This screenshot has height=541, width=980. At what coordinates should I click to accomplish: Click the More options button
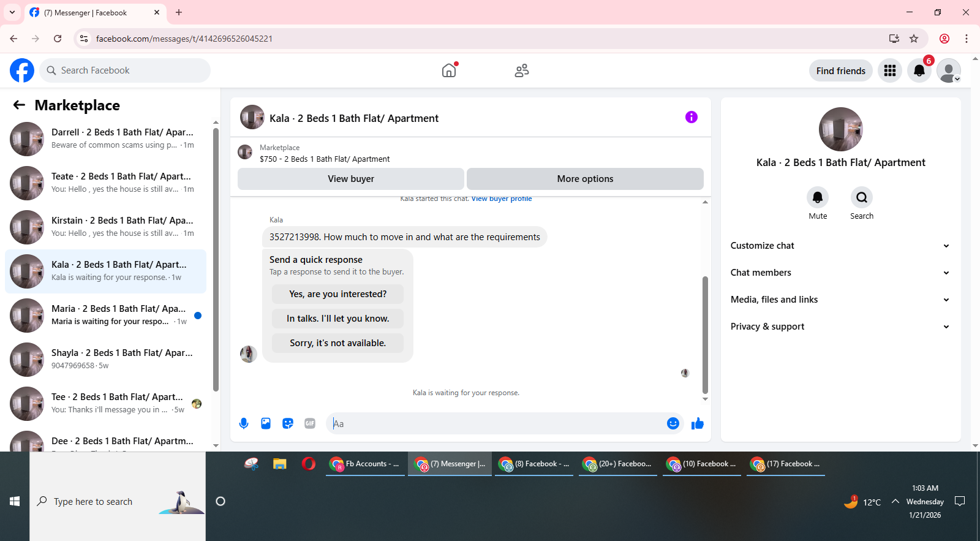[x=585, y=179]
